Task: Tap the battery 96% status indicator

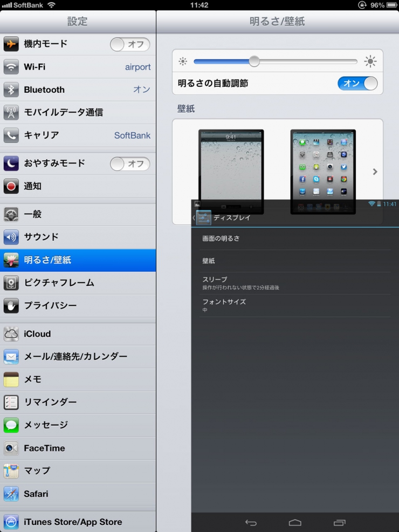Action: [x=383, y=5]
